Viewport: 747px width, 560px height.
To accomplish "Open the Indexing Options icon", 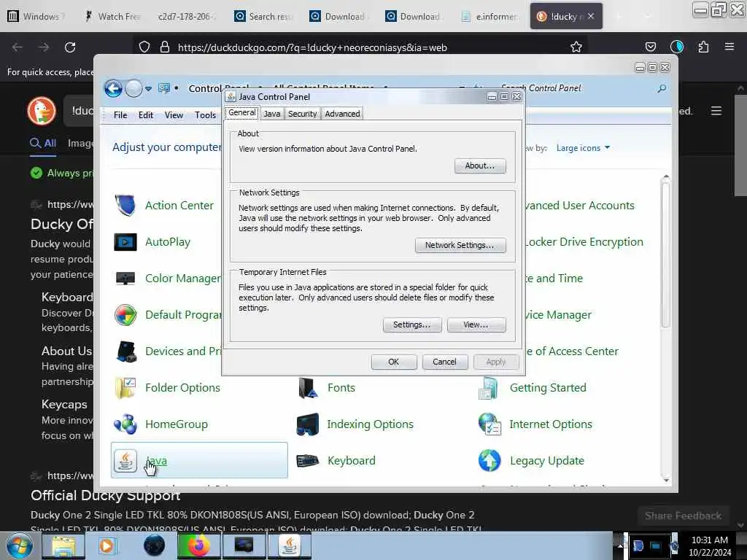I will (307, 424).
